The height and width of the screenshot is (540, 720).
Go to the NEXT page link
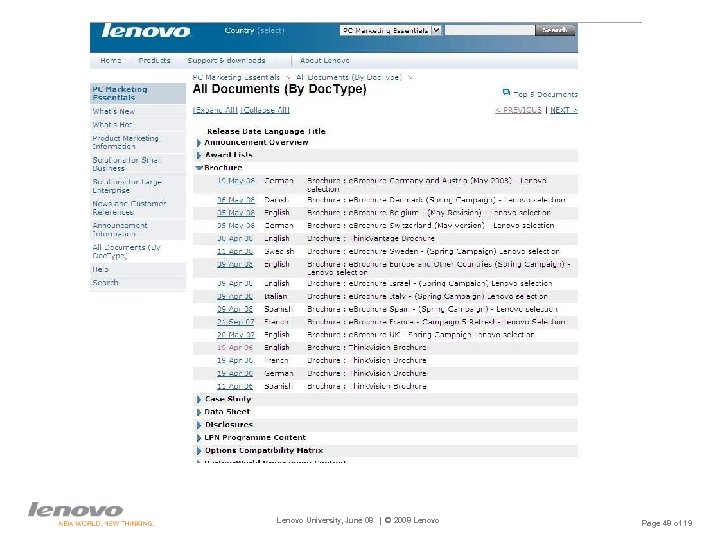pyautogui.click(x=564, y=110)
